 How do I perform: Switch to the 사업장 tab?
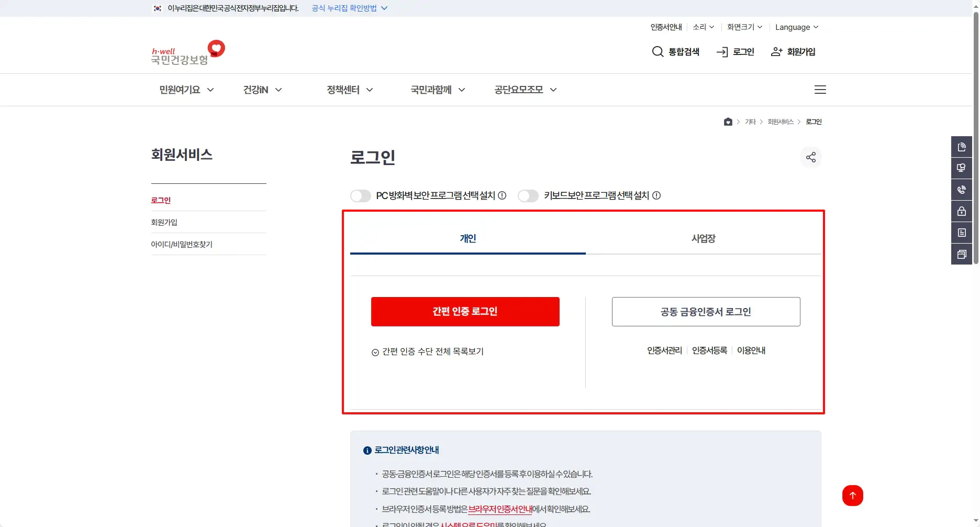tap(704, 239)
